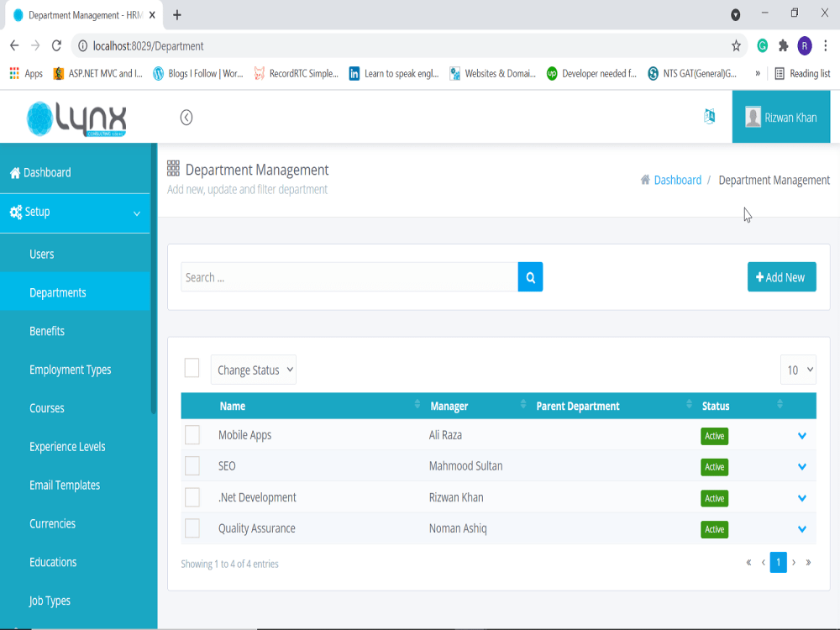The width and height of the screenshot is (840, 630).
Task: Open Currencies in the sidebar
Action: (75, 524)
